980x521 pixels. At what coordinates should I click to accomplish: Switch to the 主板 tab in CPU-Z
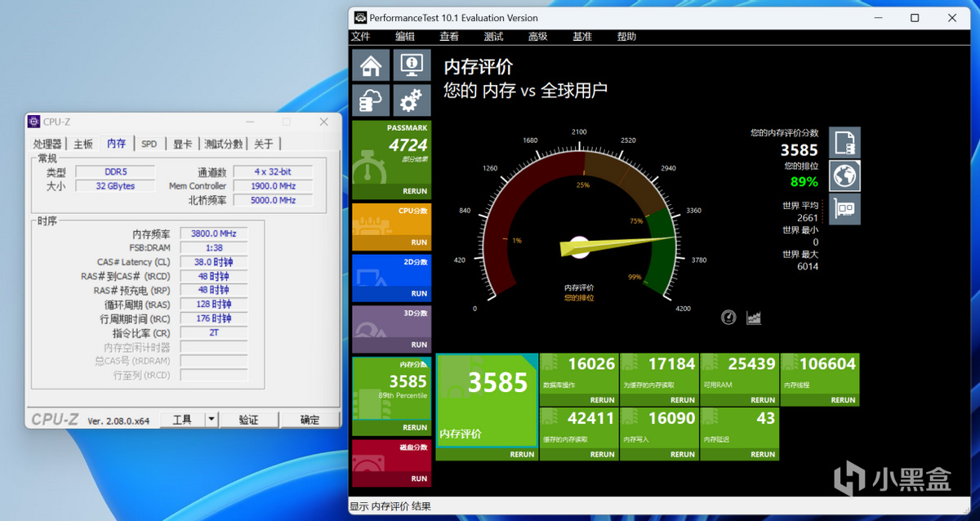pos(83,144)
